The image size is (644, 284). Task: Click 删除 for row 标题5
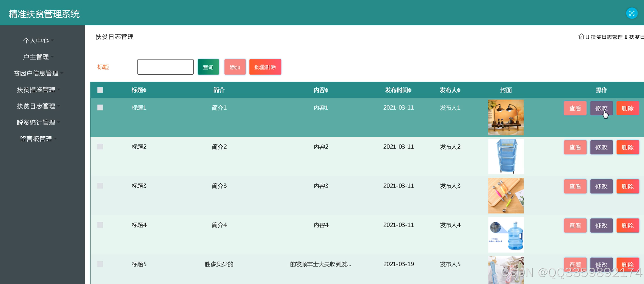pos(628,265)
